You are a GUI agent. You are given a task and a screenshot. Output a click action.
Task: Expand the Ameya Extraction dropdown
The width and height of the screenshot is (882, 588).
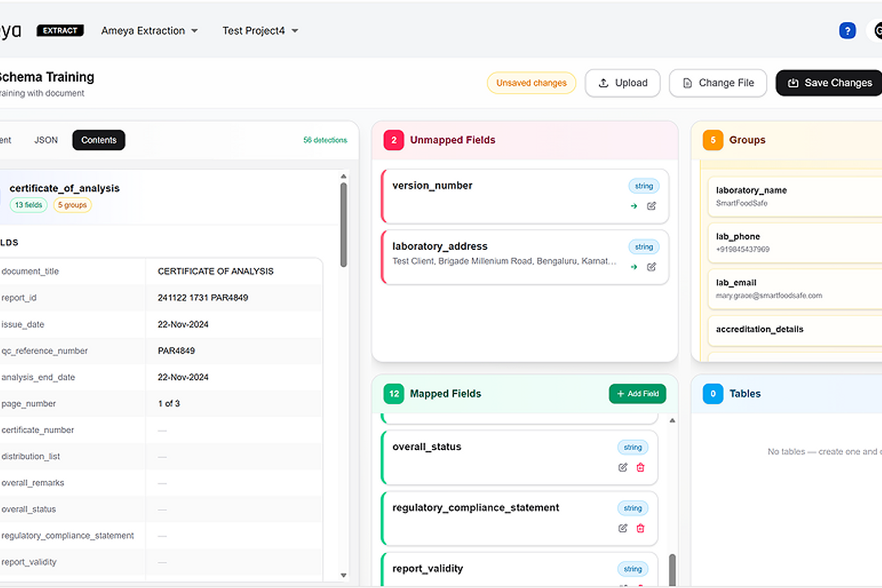149,31
